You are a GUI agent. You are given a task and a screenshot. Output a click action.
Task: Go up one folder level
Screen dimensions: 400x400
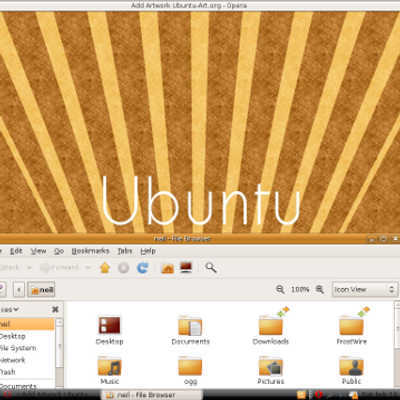click(105, 267)
